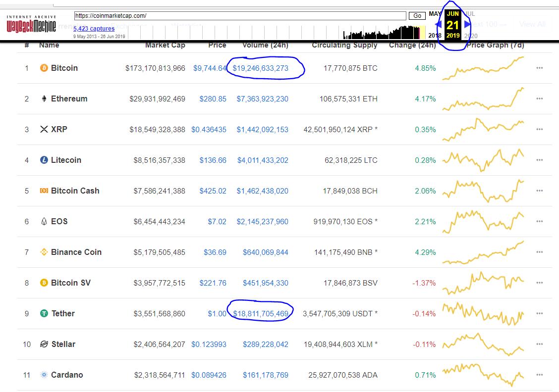Open XRP volume $1,442,092,153 link
This screenshot has width=559, height=392.
click(x=262, y=130)
